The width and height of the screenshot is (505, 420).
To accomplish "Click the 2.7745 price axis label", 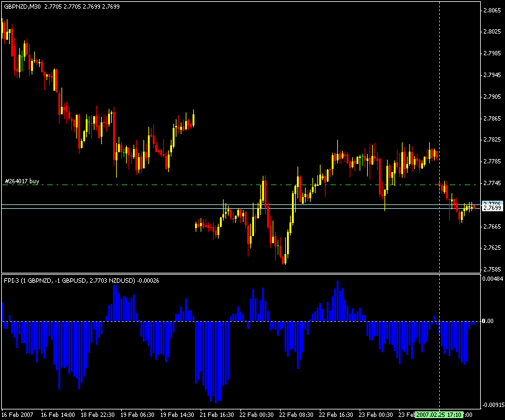I will [x=492, y=183].
